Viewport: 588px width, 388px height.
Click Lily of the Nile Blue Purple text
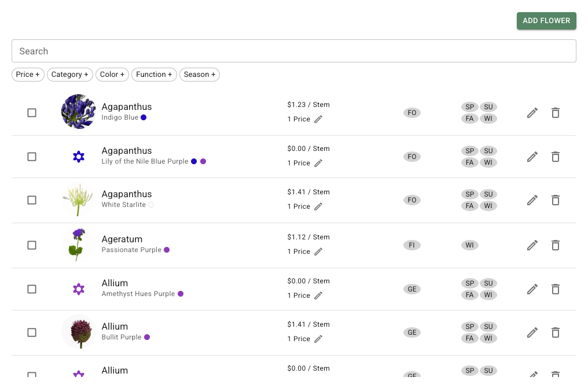[145, 161]
